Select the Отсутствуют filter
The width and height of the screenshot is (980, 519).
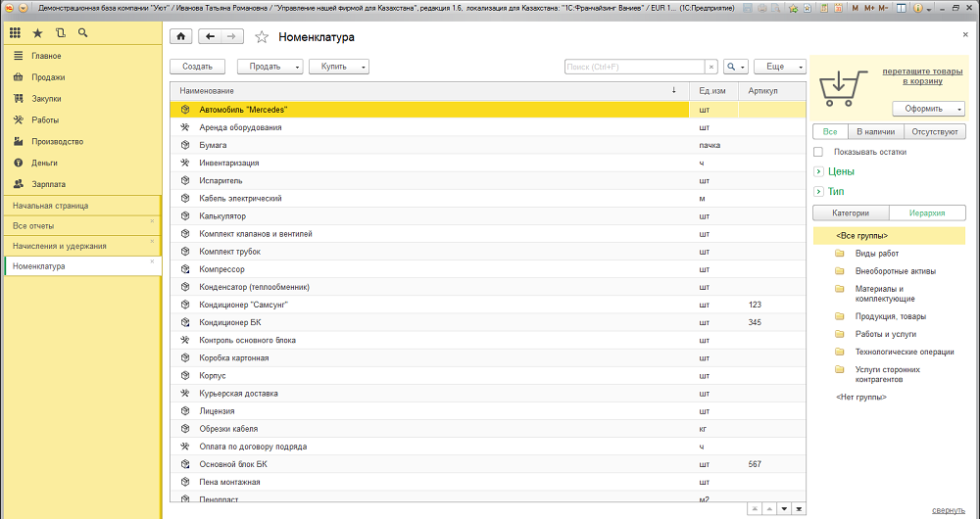click(x=935, y=131)
